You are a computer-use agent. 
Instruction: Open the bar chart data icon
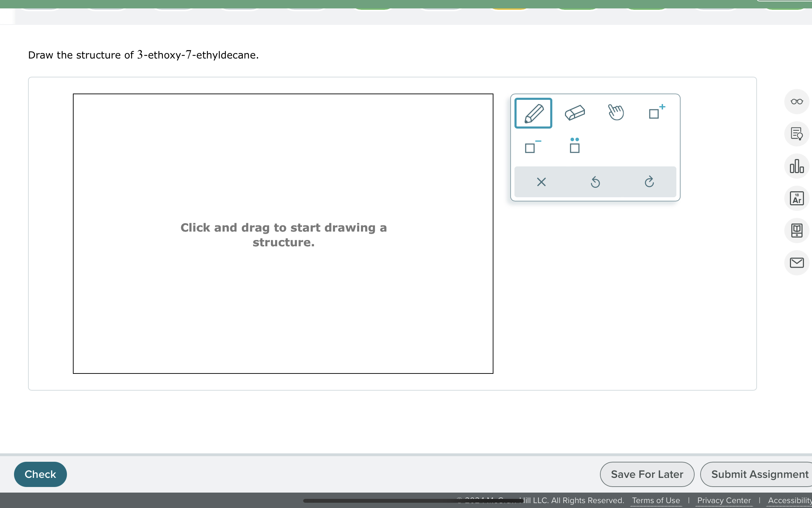click(796, 166)
